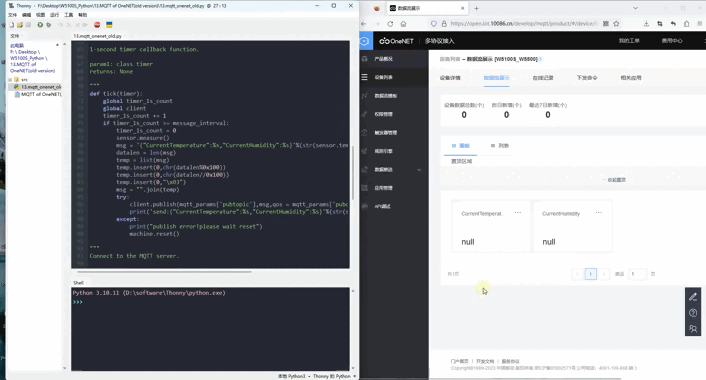Image resolution: width=706 pixels, height=380 pixels.
Task: Click the pencil feedback icon on right
Action: [693, 297]
